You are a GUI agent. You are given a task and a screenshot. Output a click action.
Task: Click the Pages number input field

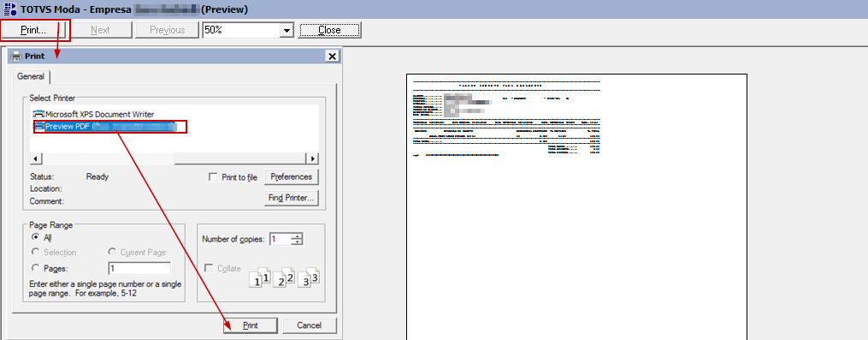click(139, 268)
